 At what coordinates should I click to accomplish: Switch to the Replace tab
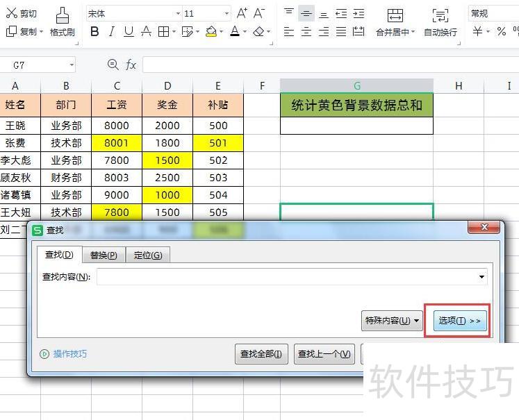click(x=104, y=255)
